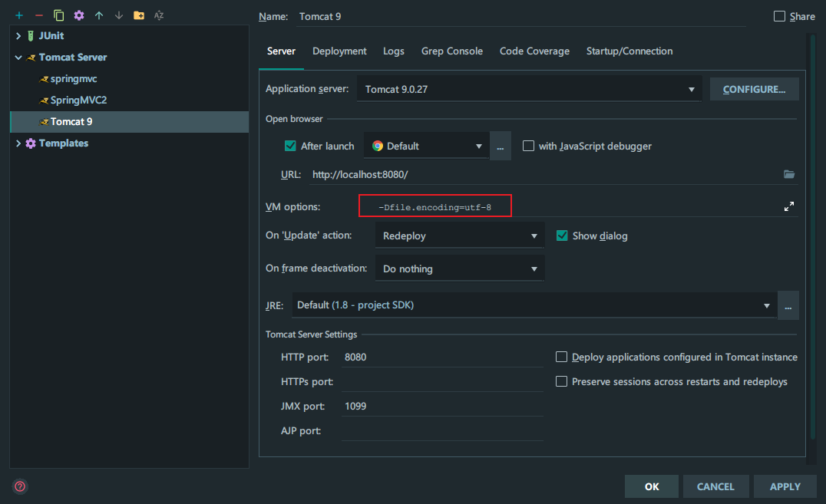Click the APPLY button

pos(785,486)
